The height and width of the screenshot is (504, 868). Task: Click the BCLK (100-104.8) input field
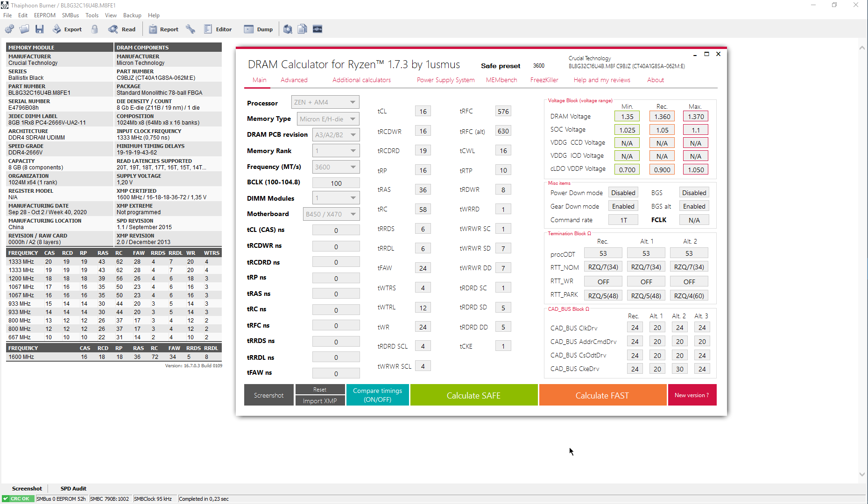[336, 183]
